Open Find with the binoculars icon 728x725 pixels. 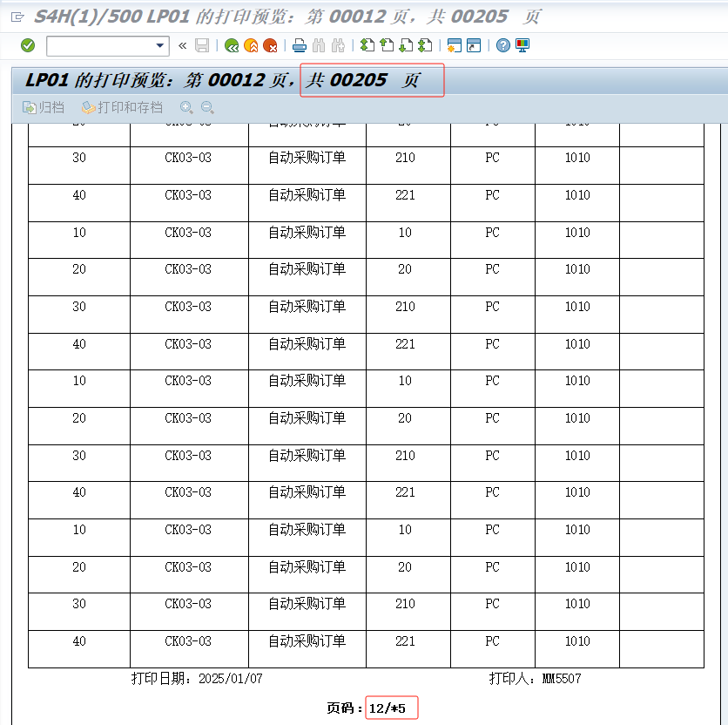319,45
